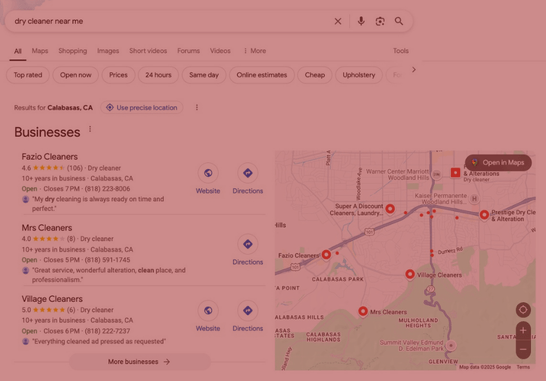
Task: Open the Forums tab
Action: click(188, 51)
